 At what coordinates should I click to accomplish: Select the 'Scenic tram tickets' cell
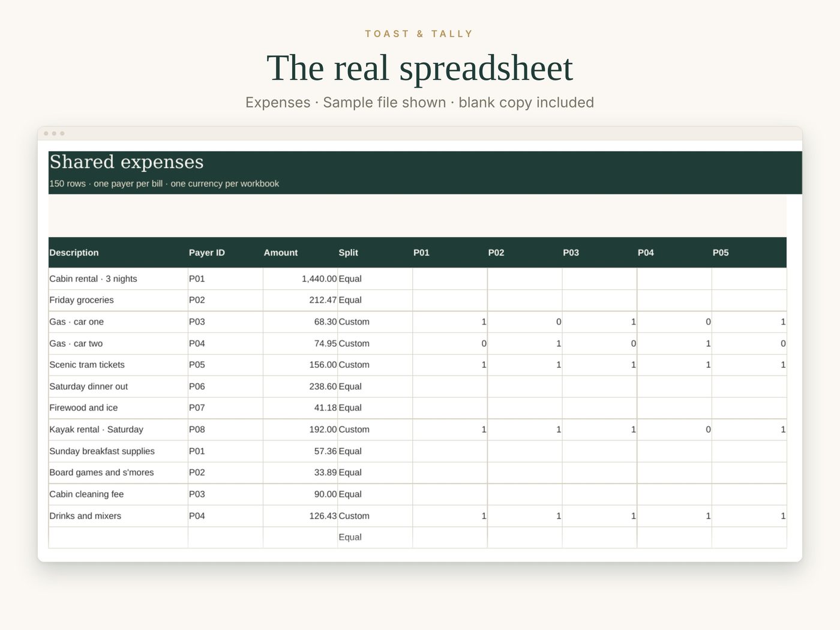(118, 365)
